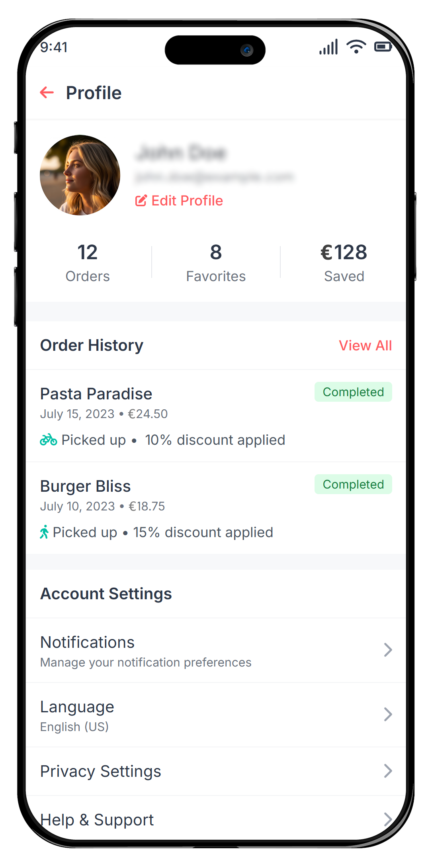Image resolution: width=428 pixels, height=868 pixels.
Task: Tap the walking person icon under Burger Bliss
Action: coord(44,532)
